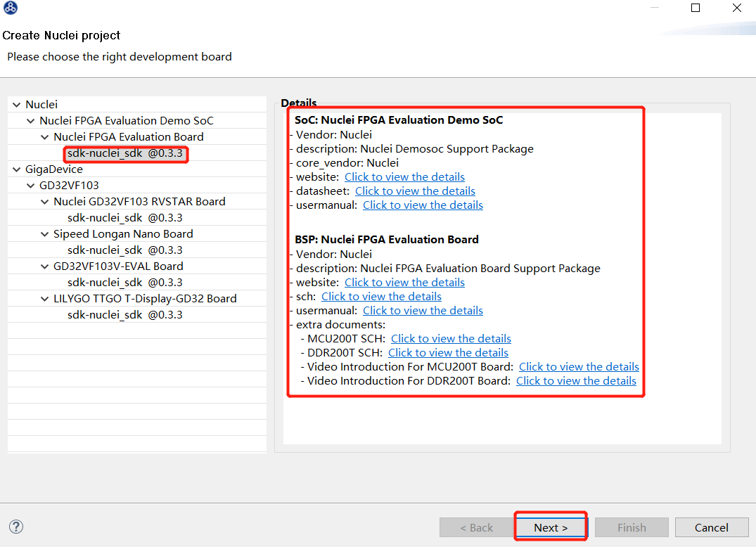Screen dimensions: 756x547
Task: Select sdk-nuclei_sdk under LILYGO TTGO Board
Action: pyautogui.click(x=125, y=315)
